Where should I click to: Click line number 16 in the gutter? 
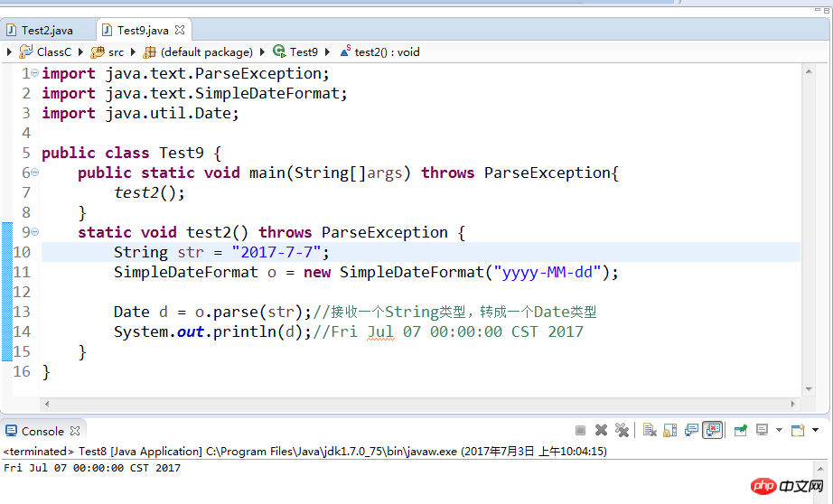click(x=22, y=371)
